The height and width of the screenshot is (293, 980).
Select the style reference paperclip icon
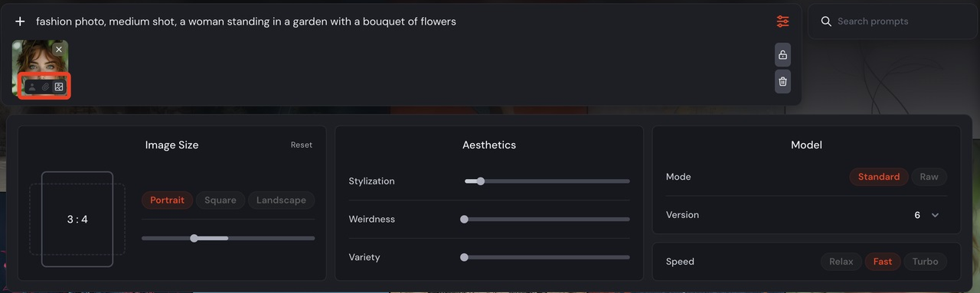click(x=45, y=87)
